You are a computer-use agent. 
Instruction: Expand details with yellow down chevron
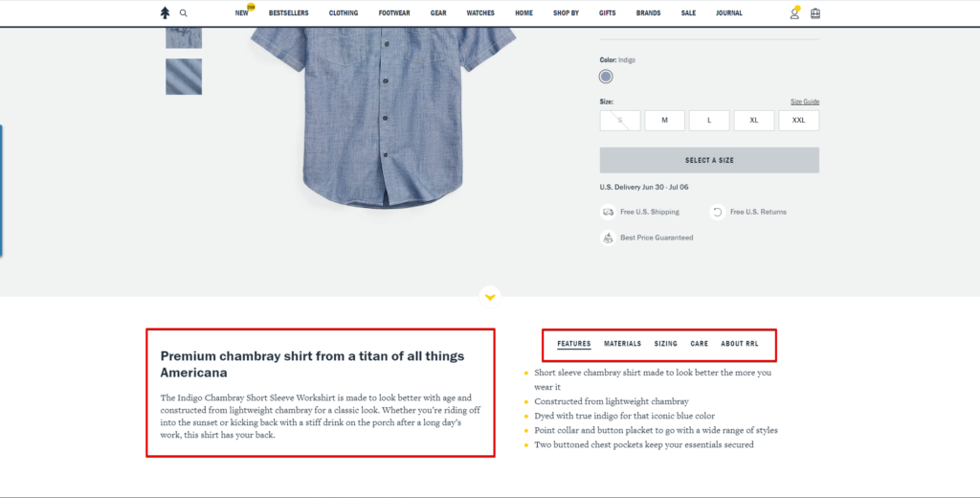coord(490,297)
